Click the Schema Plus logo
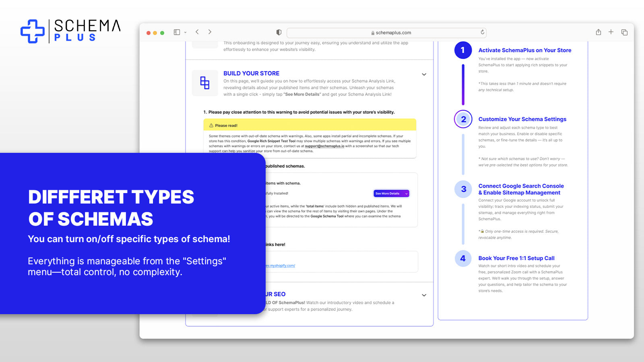This screenshot has height=362, width=644. [70, 31]
